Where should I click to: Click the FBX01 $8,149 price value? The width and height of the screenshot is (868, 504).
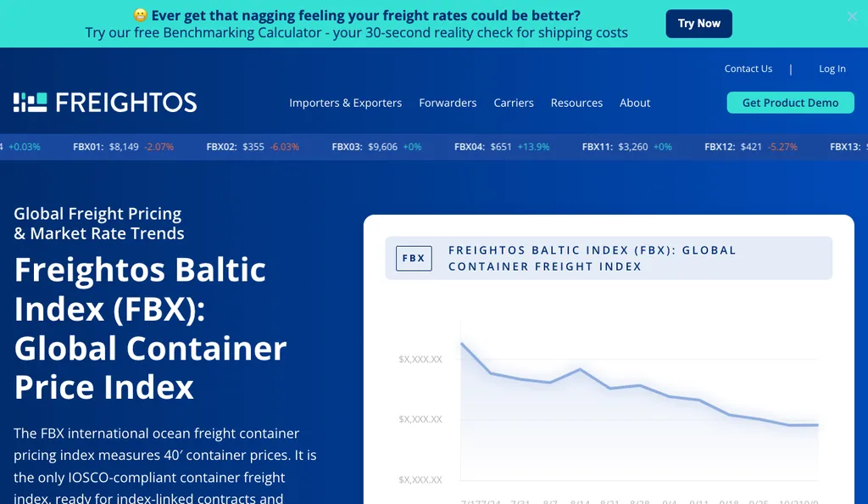point(124,147)
